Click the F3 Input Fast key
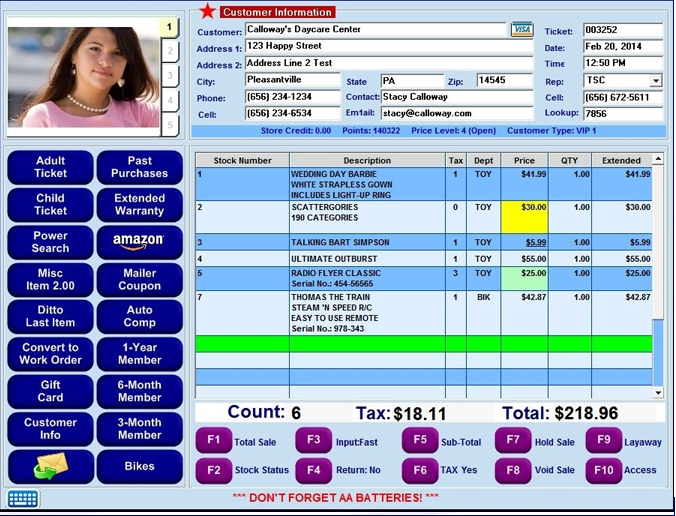Screen dimensions: 676x516 313,440
